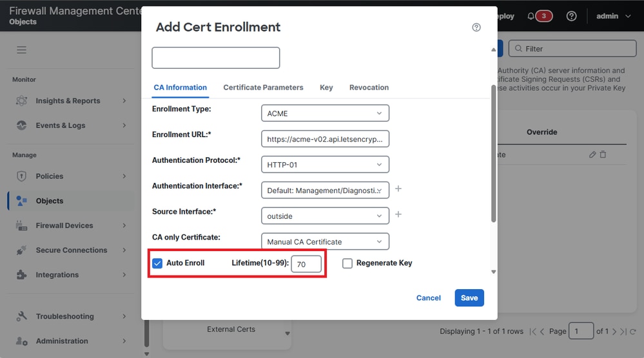
Task: Expand the Policies menu in sidebar
Action: pyautogui.click(x=71, y=176)
